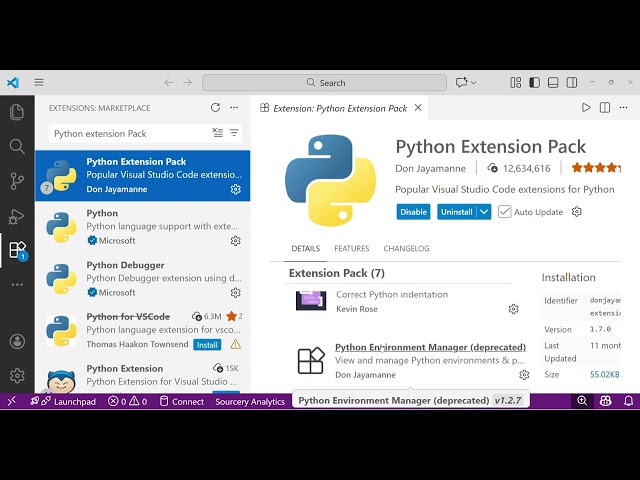Open remote window indicator in status bar
This screenshot has width=640, height=480.
[11, 401]
